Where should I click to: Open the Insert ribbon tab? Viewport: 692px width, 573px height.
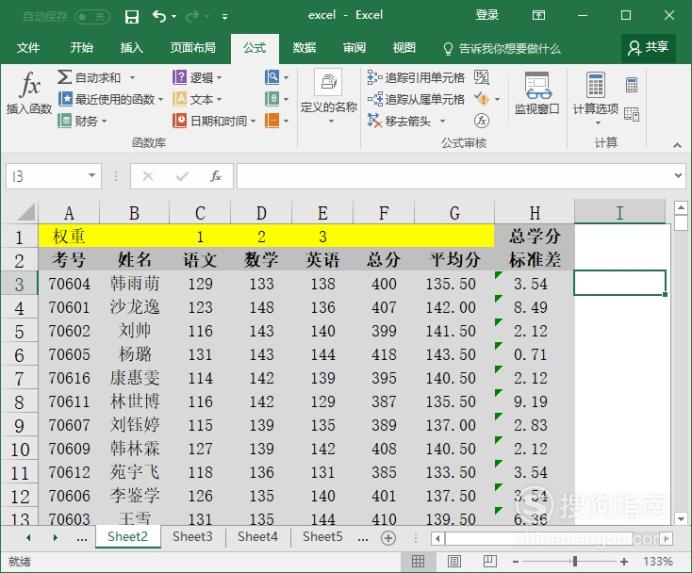point(132,48)
